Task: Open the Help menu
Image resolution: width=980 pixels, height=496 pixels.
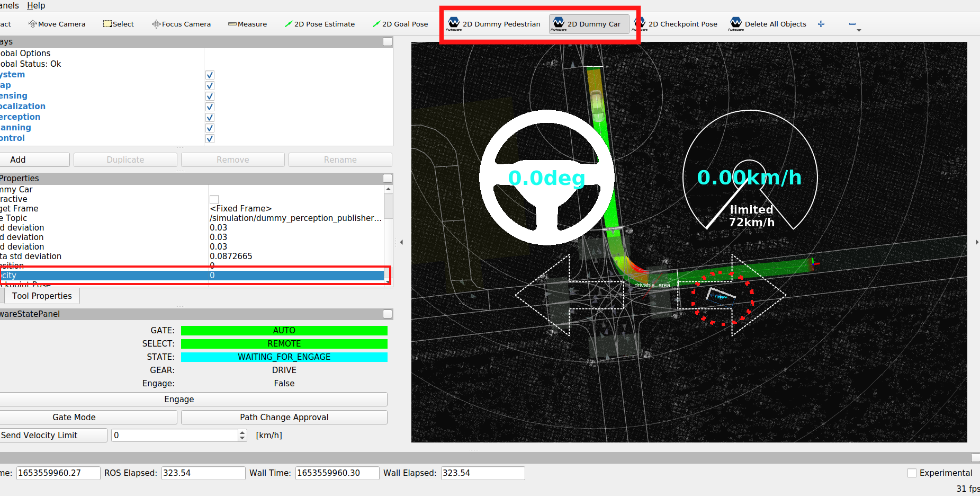Action: coord(36,5)
